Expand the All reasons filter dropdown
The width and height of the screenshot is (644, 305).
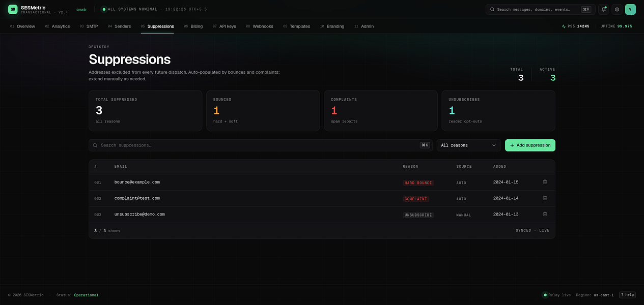tap(469, 145)
